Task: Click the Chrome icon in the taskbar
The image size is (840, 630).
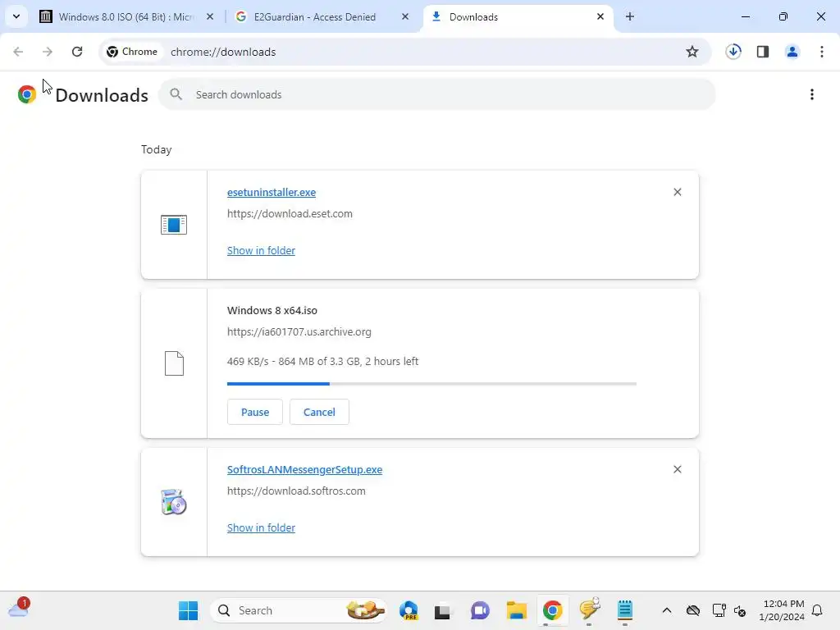Action: pyautogui.click(x=552, y=610)
